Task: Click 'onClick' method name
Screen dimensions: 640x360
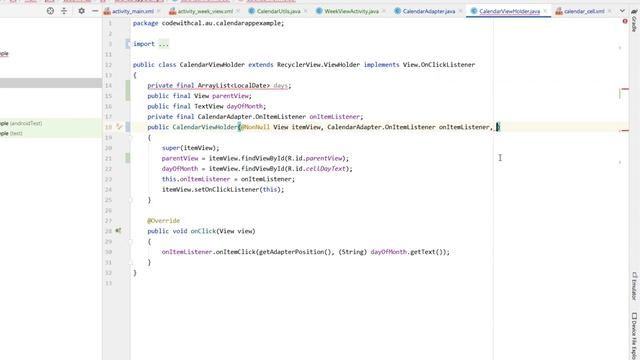Action: (203, 231)
